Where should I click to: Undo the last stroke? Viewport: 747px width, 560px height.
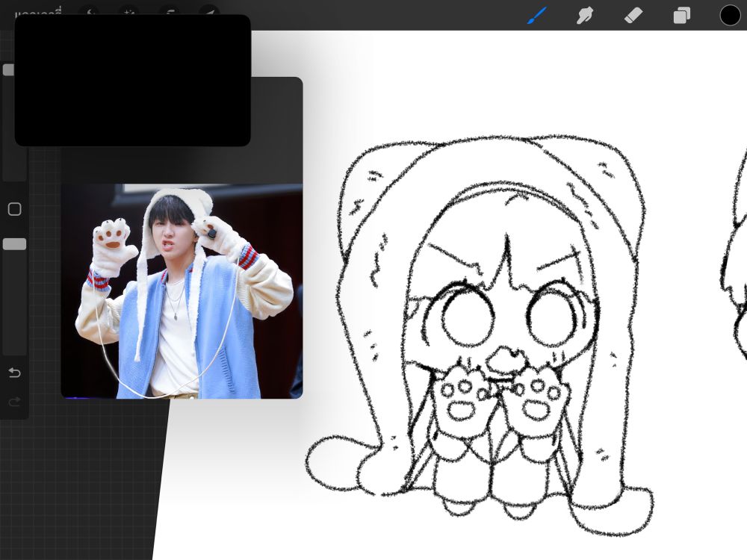click(14, 373)
